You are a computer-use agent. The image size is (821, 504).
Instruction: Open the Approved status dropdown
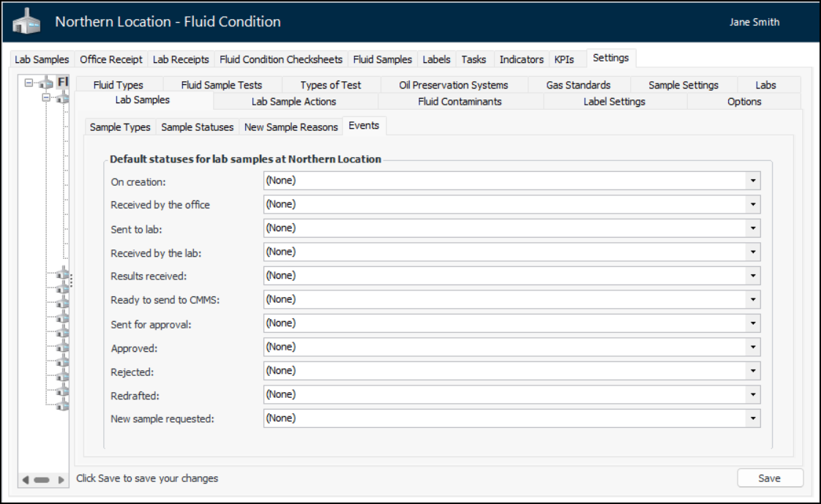tap(753, 347)
